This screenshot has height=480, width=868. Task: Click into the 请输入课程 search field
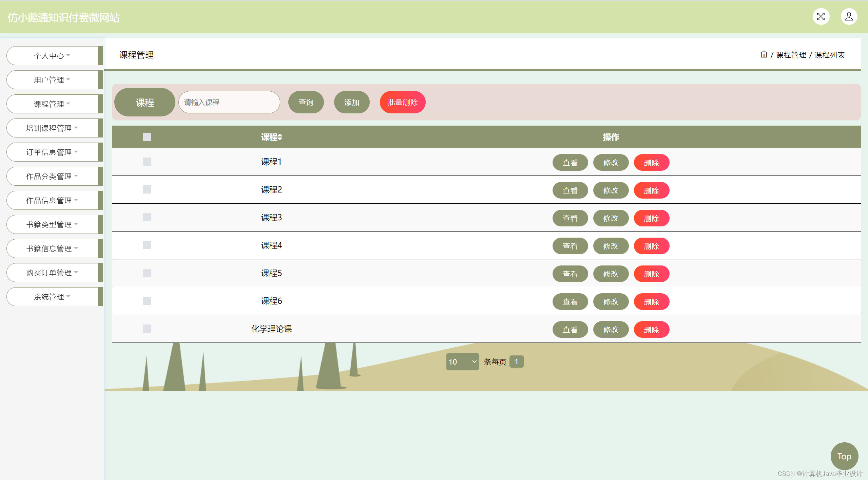[229, 102]
